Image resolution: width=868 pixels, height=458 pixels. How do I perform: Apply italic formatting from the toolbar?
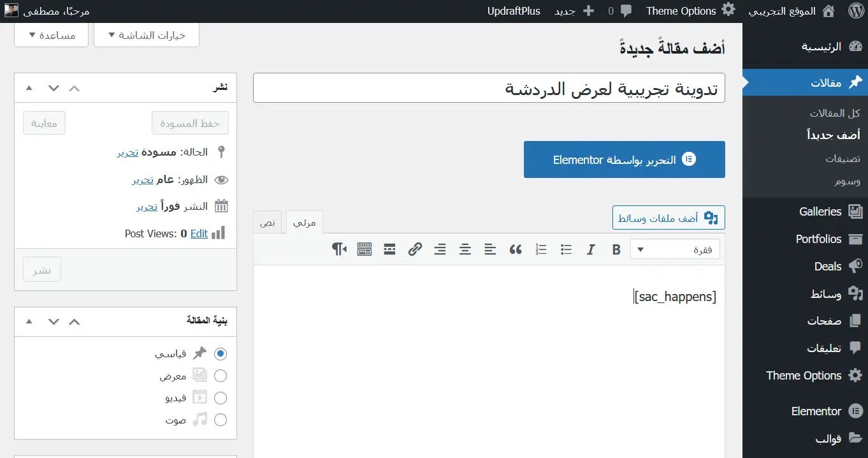591,249
